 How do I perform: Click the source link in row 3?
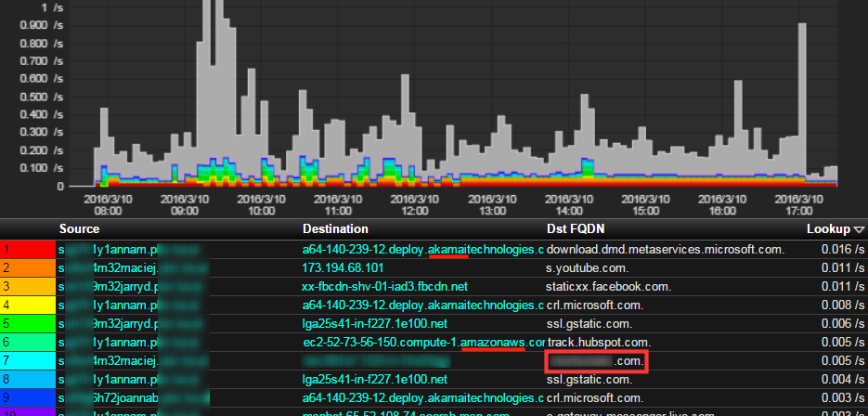point(130,287)
